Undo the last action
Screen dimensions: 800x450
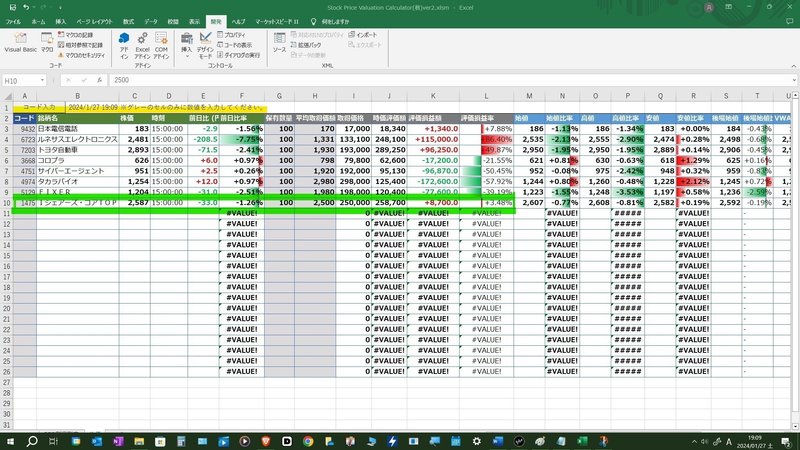point(26,7)
